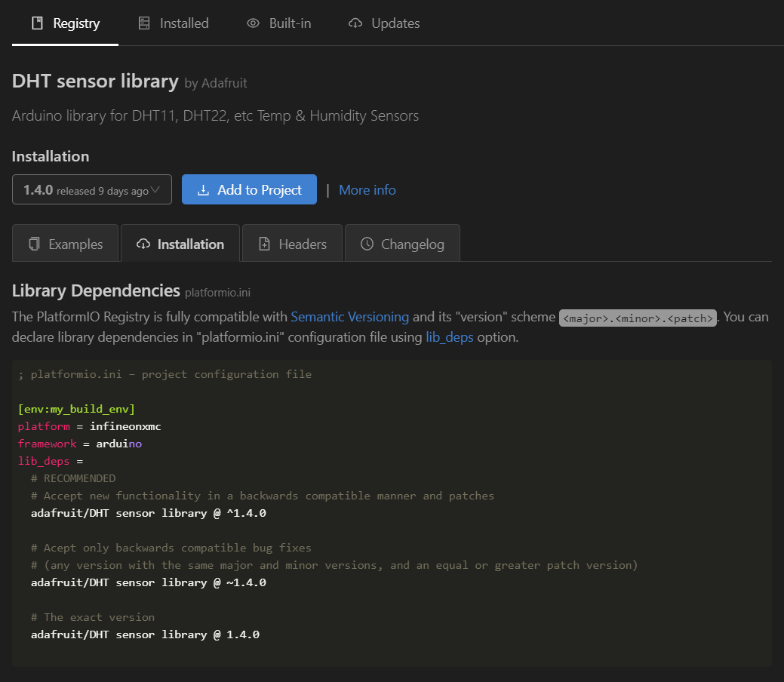Click the Installation cloud icon
The height and width of the screenshot is (682, 784).
[x=143, y=244]
